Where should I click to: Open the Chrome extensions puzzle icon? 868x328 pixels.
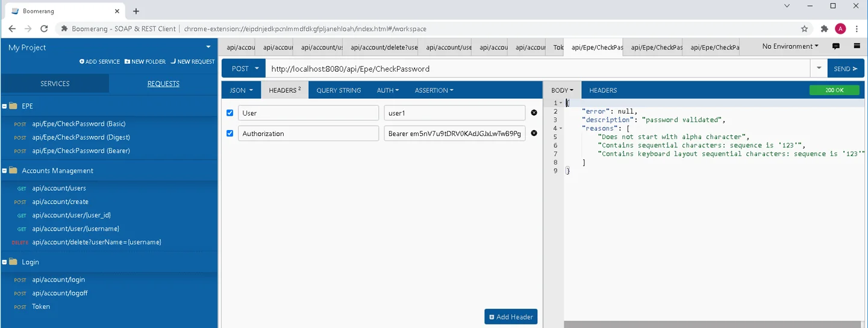tap(825, 29)
